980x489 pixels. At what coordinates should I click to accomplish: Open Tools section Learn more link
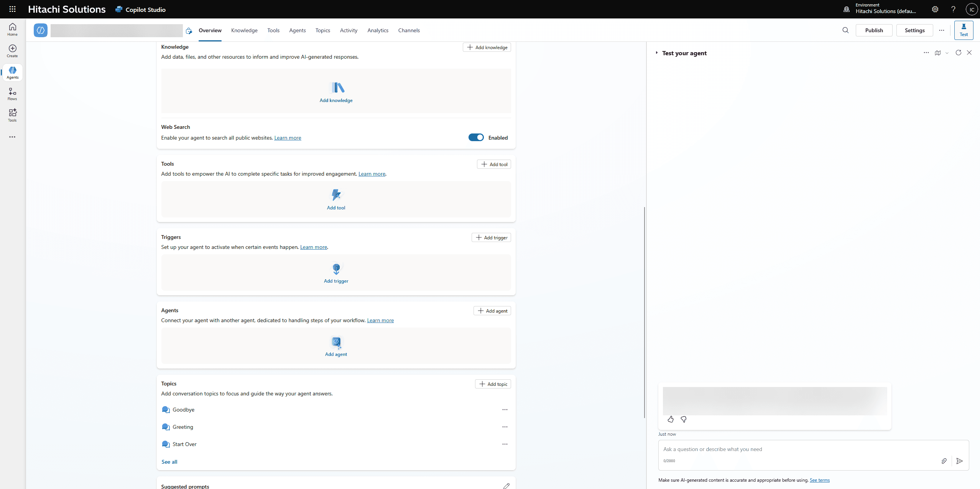point(372,174)
